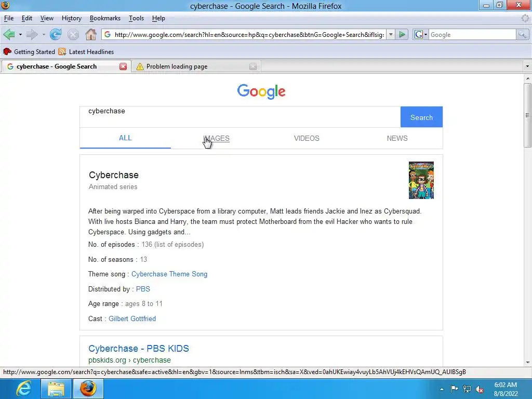Click the toolbar Google search box
The image size is (532, 399).
pos(472,35)
